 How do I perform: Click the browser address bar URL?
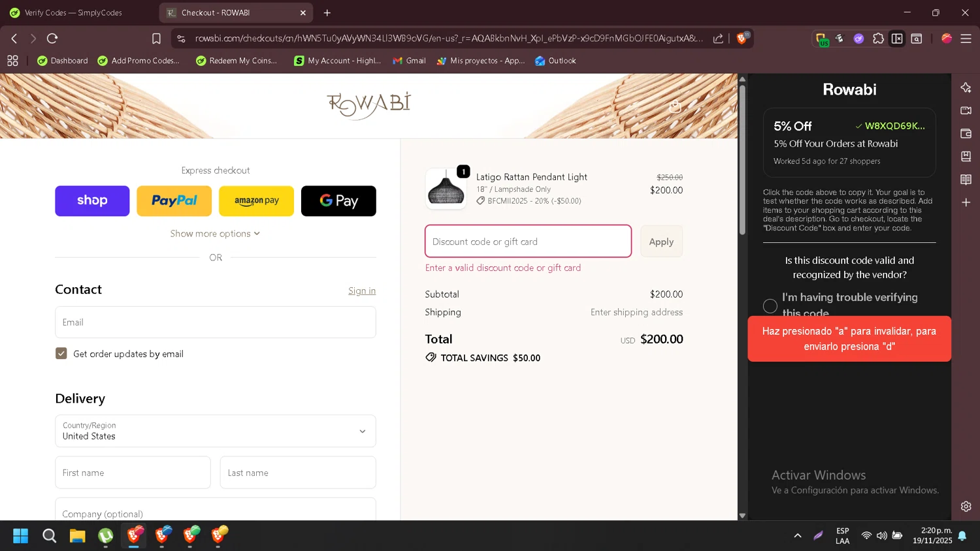point(449,39)
